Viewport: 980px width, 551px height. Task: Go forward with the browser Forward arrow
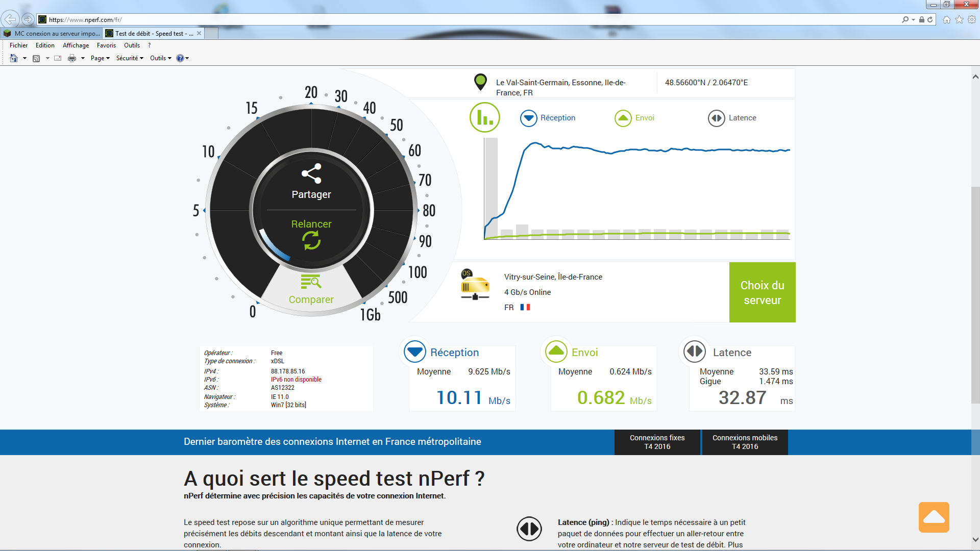pos(28,19)
